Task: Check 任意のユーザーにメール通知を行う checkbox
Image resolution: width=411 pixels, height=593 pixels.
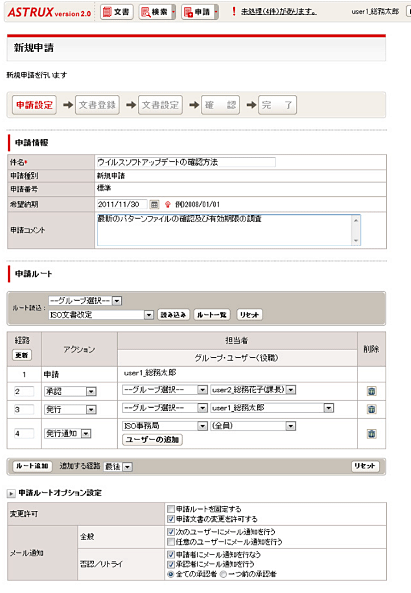Action: 171,542
